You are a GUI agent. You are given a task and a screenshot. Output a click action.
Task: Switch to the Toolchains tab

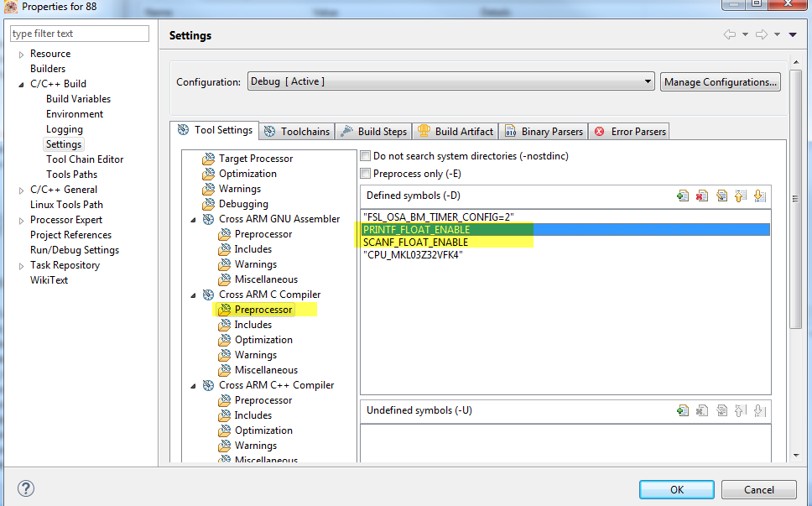(x=297, y=132)
